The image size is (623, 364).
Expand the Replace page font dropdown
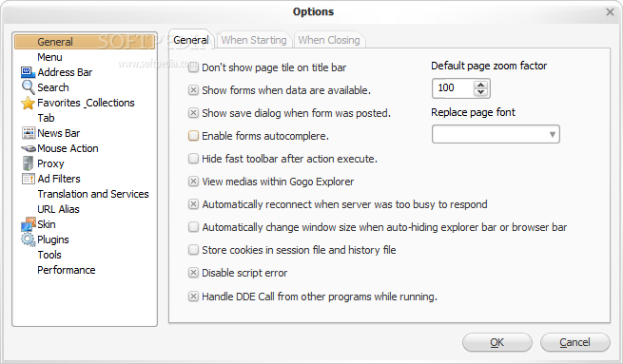click(x=496, y=134)
